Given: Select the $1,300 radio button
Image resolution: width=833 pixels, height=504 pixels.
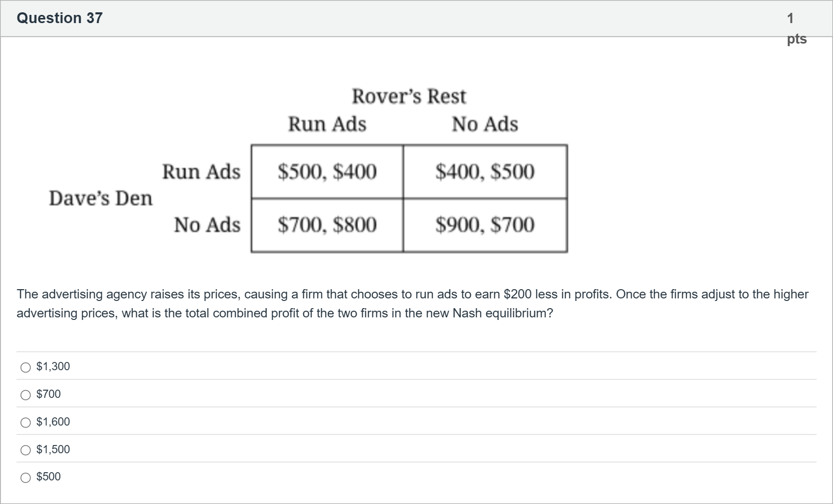Looking at the screenshot, I should tap(26, 367).
